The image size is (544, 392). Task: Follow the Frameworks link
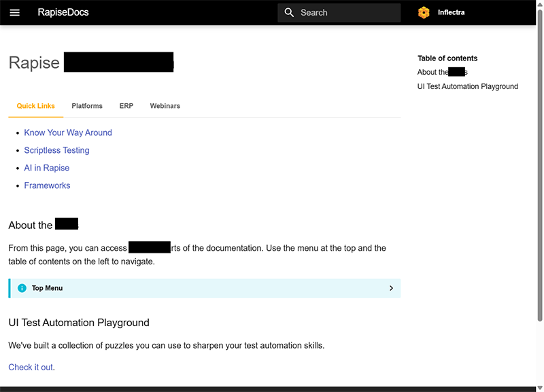(47, 185)
